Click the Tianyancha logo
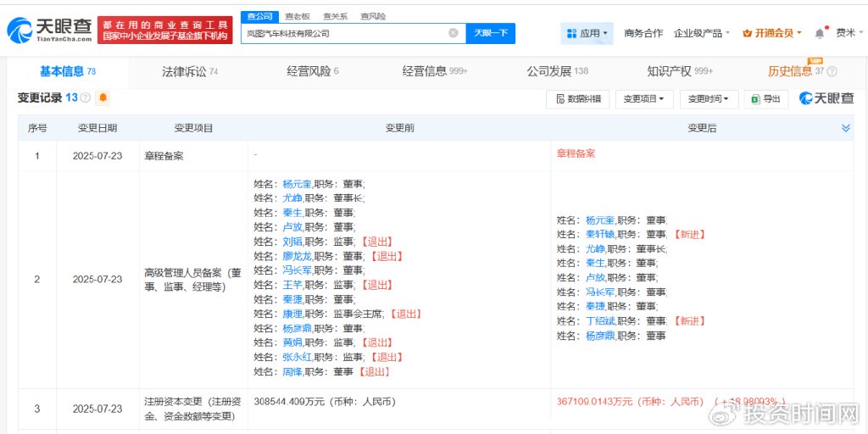This screenshot has height=434, width=868. coord(50,30)
